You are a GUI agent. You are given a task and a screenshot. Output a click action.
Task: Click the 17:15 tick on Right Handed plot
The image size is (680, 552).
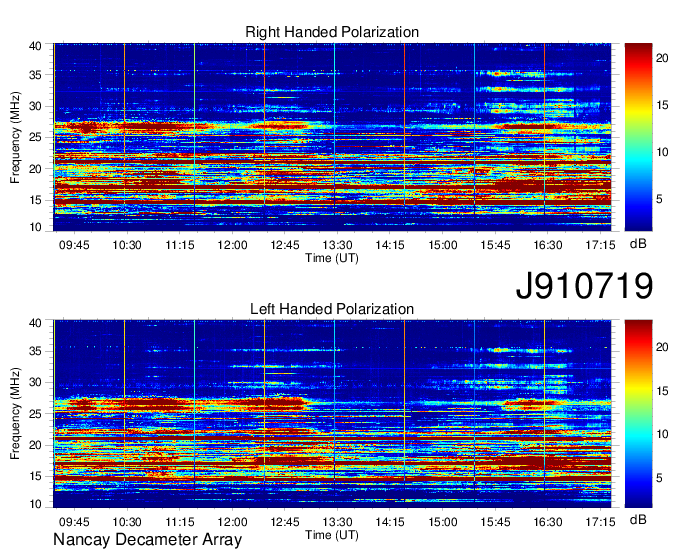[x=600, y=245]
